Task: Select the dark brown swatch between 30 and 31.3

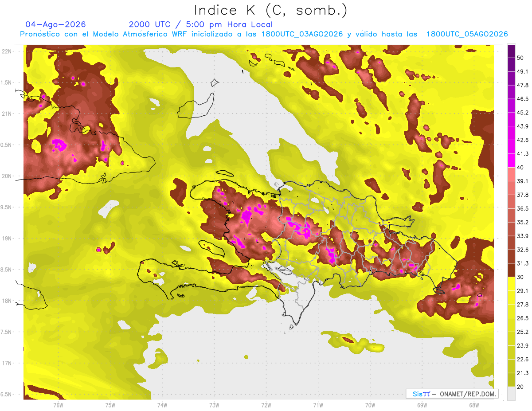Action: tap(511, 270)
